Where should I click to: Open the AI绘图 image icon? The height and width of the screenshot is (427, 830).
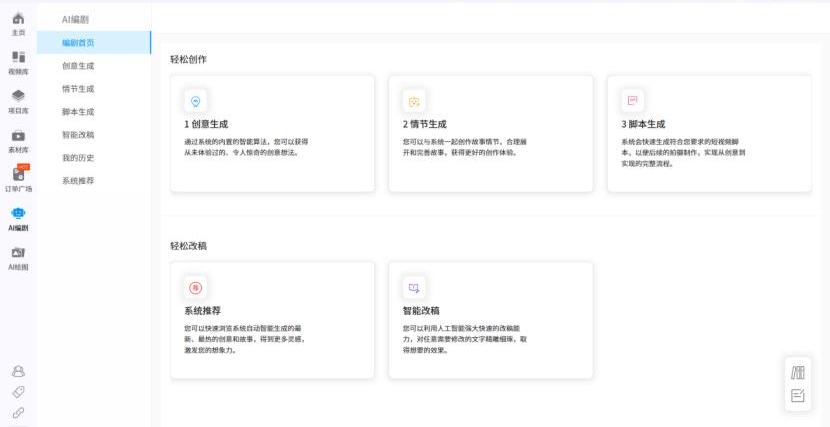click(x=18, y=253)
